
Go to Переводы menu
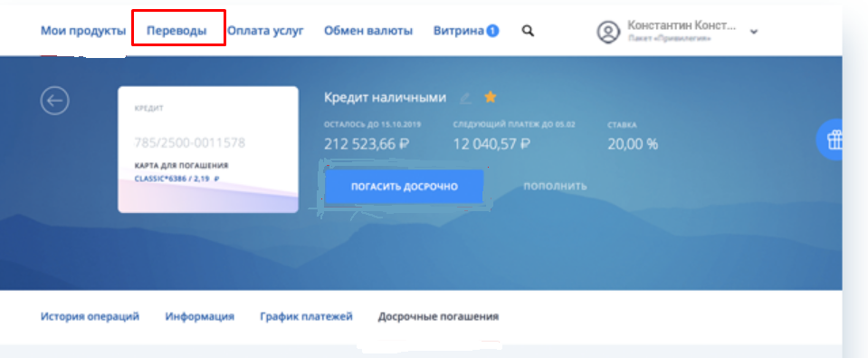click(176, 31)
